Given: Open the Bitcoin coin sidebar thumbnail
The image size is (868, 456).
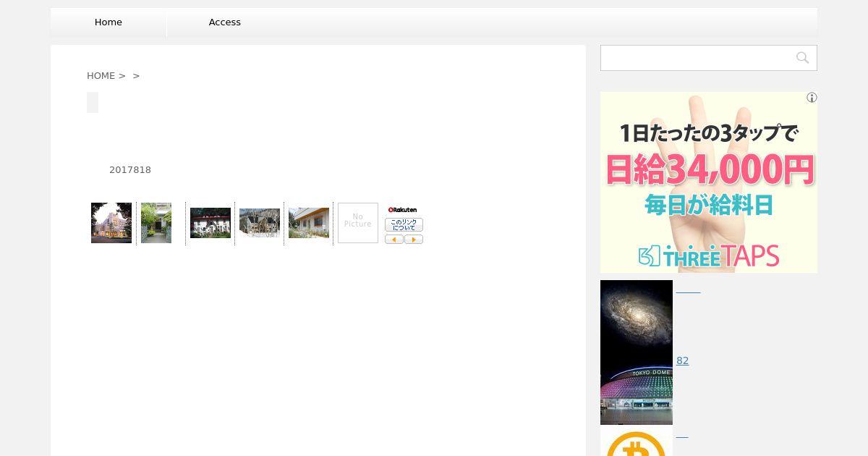Looking at the screenshot, I should coord(637,441).
